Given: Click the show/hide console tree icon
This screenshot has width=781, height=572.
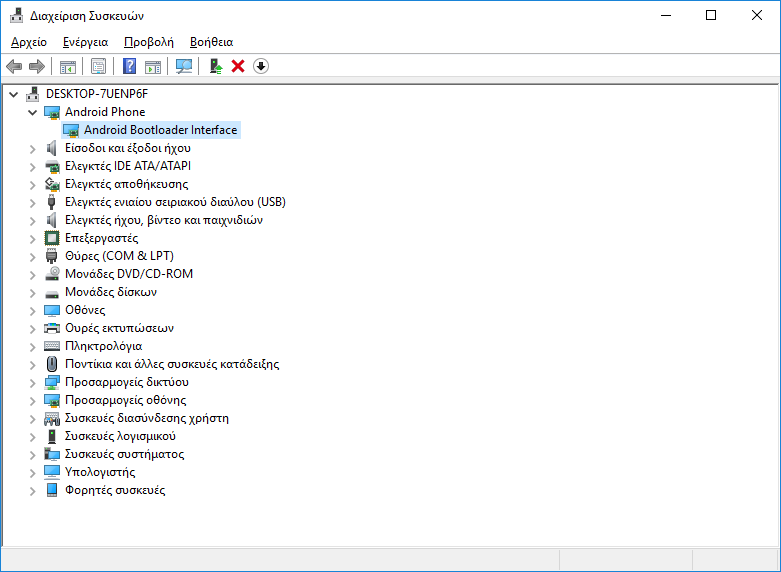Looking at the screenshot, I should click(x=68, y=66).
